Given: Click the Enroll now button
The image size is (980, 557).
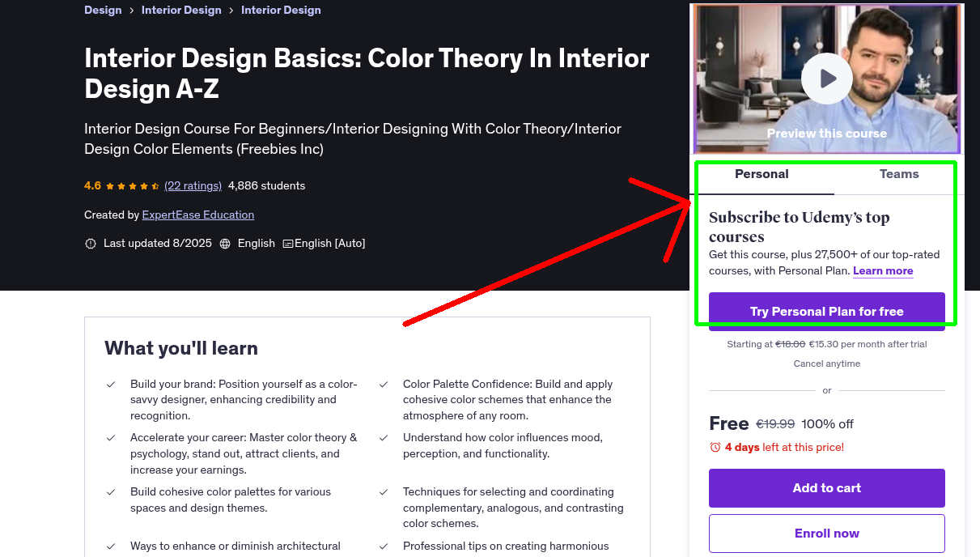Looking at the screenshot, I should click(x=826, y=534).
